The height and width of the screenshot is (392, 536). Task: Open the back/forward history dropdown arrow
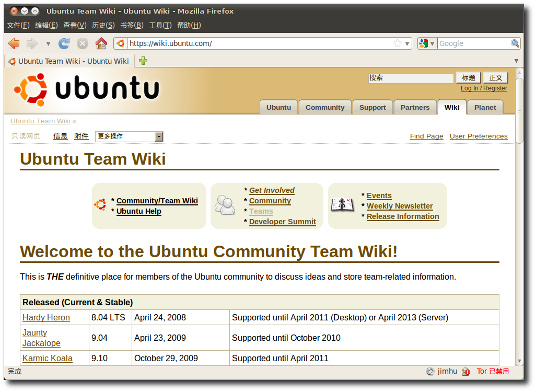click(48, 43)
